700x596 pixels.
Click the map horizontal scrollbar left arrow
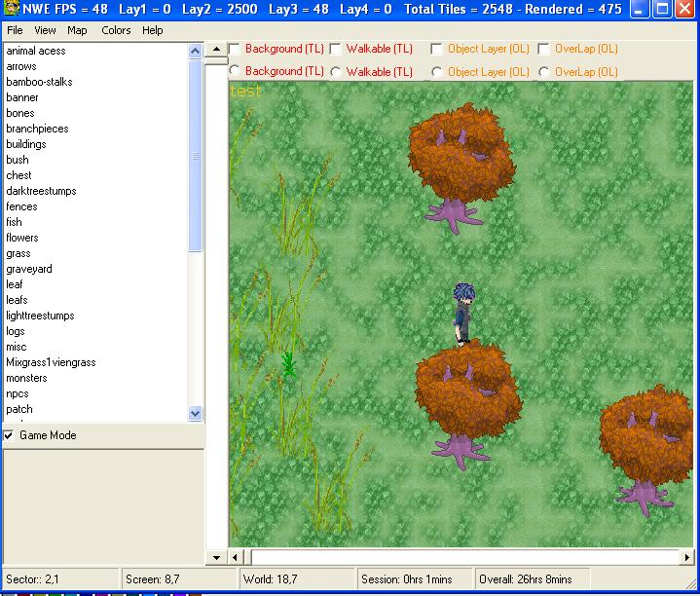click(x=236, y=557)
